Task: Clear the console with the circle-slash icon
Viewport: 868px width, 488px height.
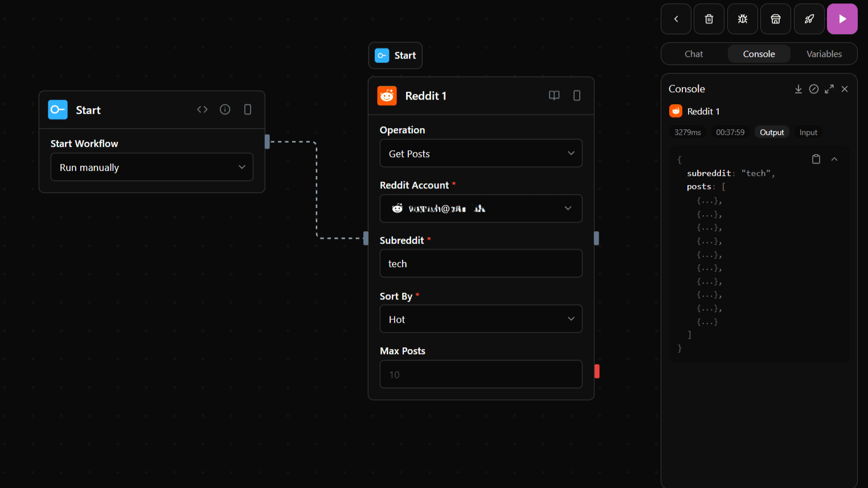Action: click(x=814, y=89)
